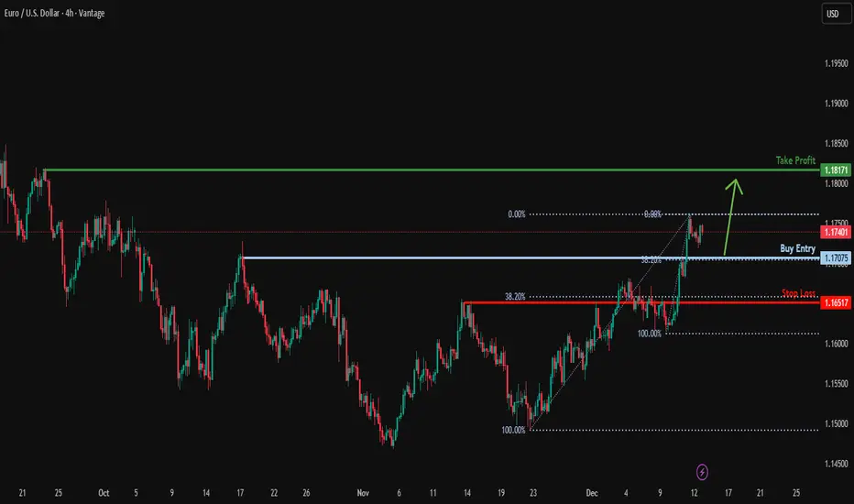Click the 1.18500 price axis label
This screenshot has width=854, height=504.
pyautogui.click(x=836, y=143)
